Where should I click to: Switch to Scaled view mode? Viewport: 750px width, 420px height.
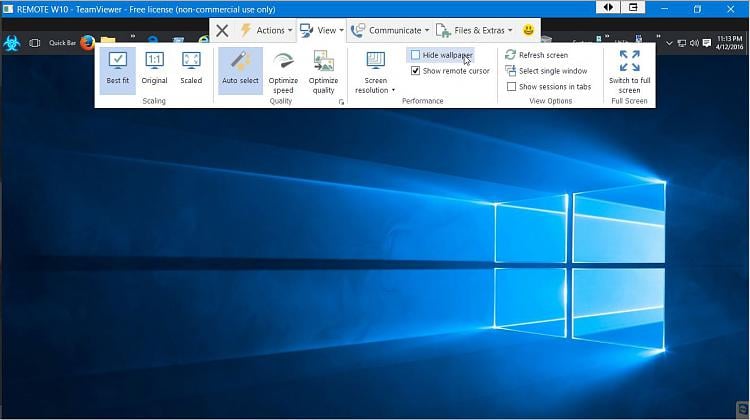191,70
